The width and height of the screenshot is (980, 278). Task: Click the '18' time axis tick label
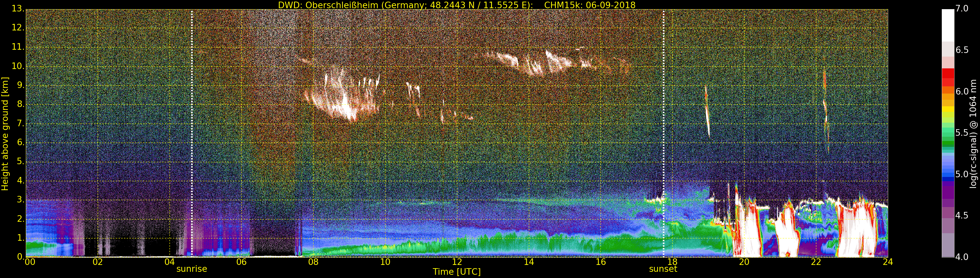pos(672,262)
